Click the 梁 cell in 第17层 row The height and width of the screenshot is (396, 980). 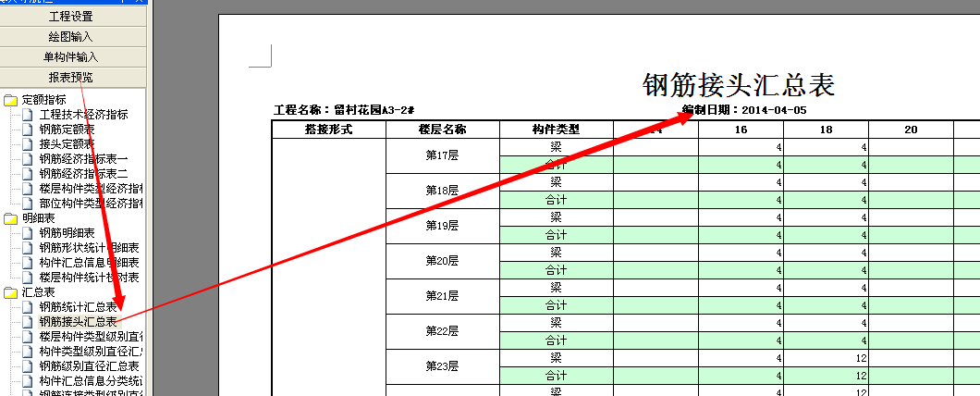click(x=557, y=147)
